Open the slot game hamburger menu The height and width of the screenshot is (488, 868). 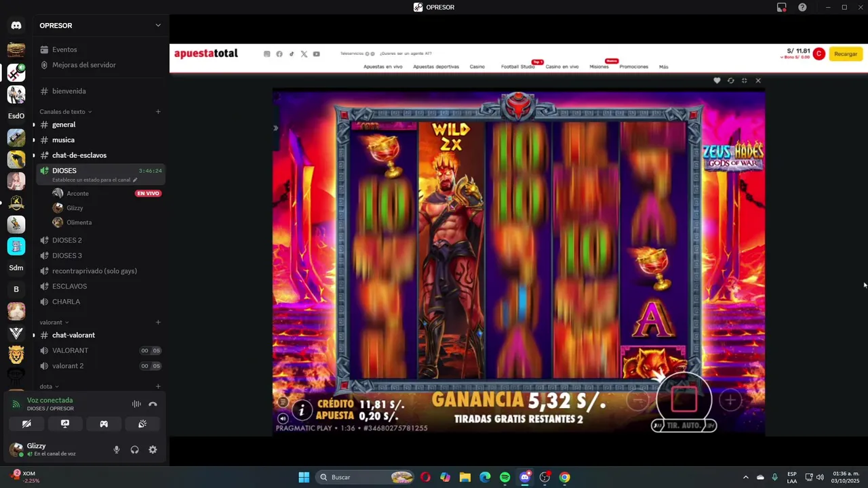tap(283, 402)
